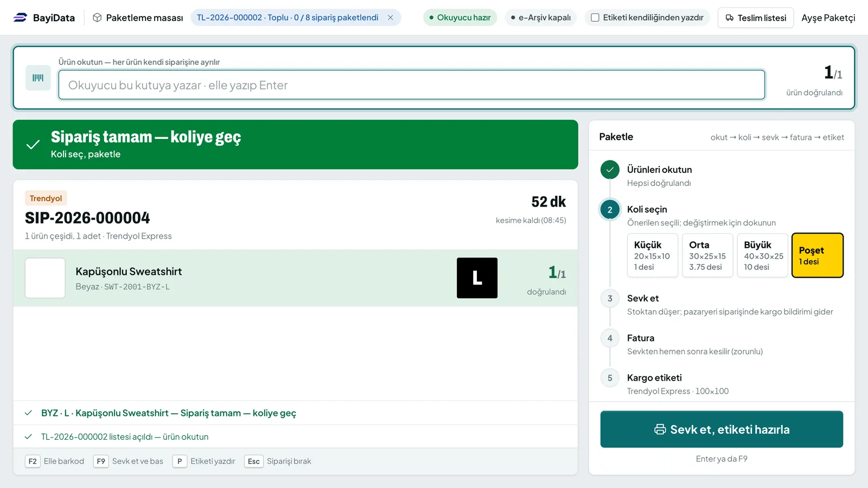Click the checkmark beside the BYZ · L log entry

(x=28, y=413)
